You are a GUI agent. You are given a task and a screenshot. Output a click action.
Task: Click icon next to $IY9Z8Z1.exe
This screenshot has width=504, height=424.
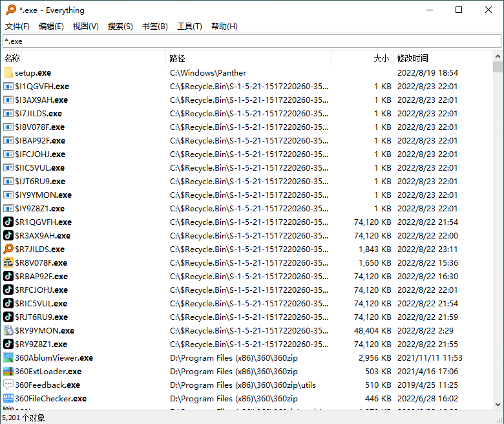[8, 208]
